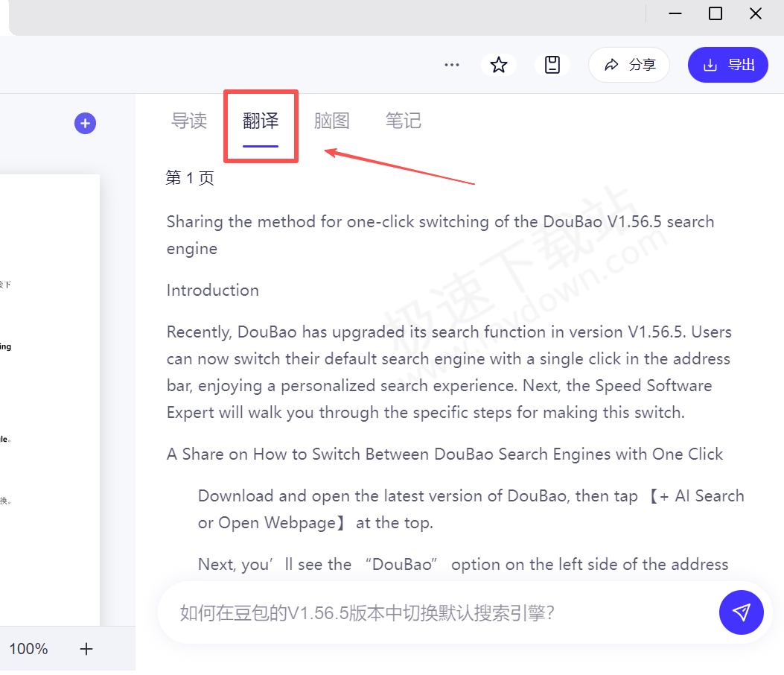
Task: Minimize the application window
Action: click(x=675, y=13)
